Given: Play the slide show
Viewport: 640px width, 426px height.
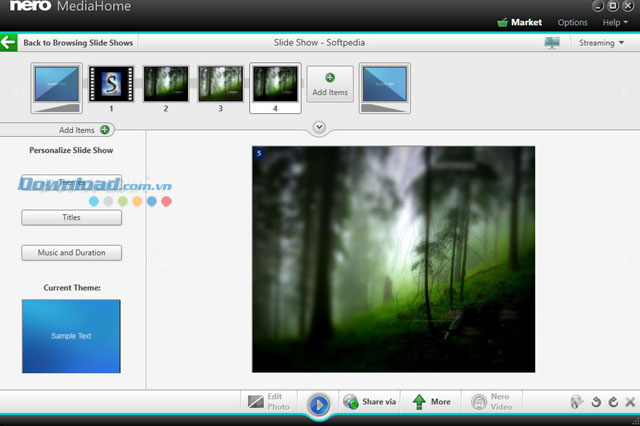Looking at the screenshot, I should pyautogui.click(x=318, y=404).
